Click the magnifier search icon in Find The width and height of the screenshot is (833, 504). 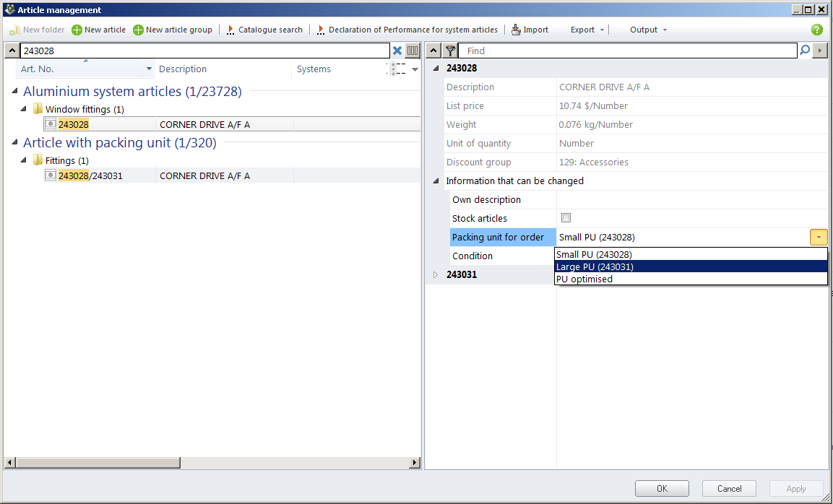tap(805, 51)
